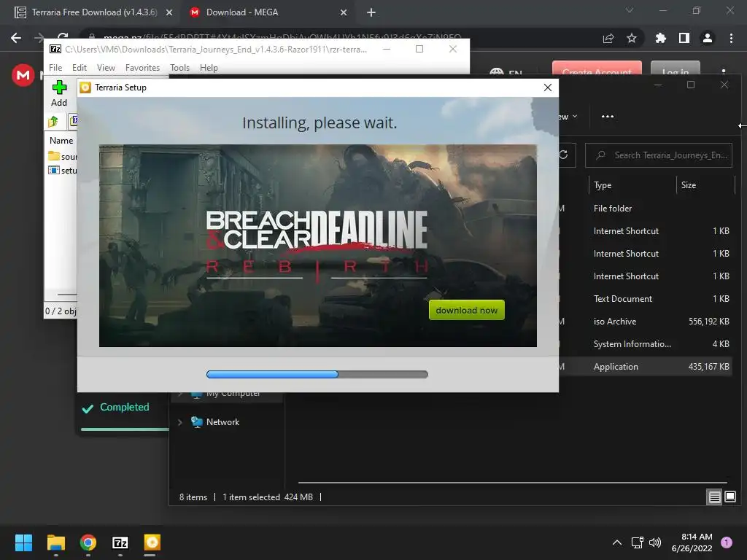Click the Name column header in 7-Zip
Image resolution: width=747 pixels, height=560 pixels.
61,141
